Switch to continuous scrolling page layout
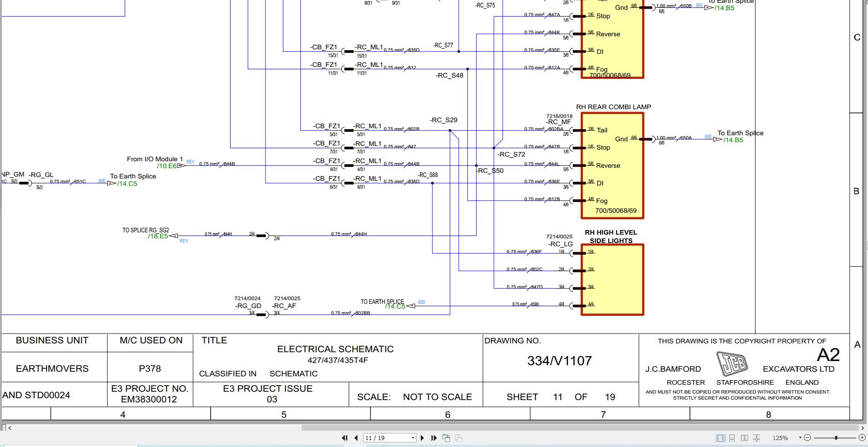This screenshot has width=868, height=447. 732,437
